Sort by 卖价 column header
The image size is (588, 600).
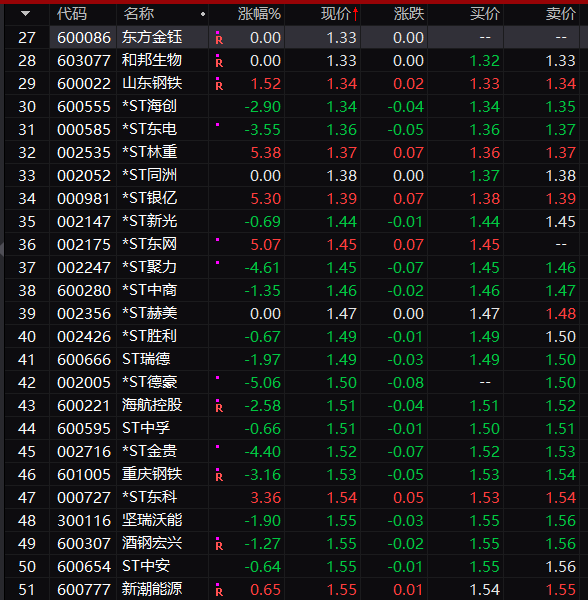(x=560, y=14)
